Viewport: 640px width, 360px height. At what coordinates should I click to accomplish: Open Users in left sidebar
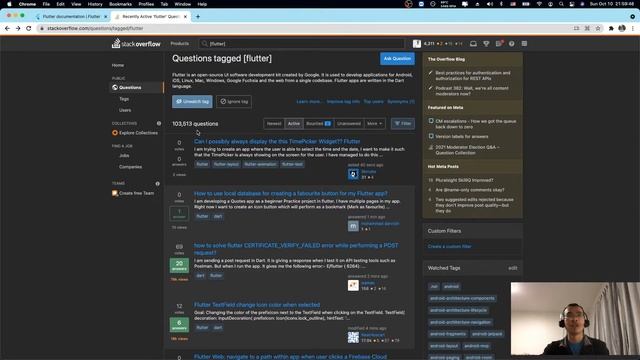(125, 110)
